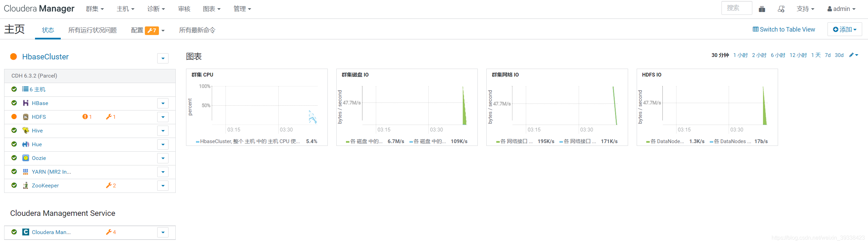The image size is (868, 244).
Task: Switch to 所有运行状况问题 tab
Action: point(93,30)
